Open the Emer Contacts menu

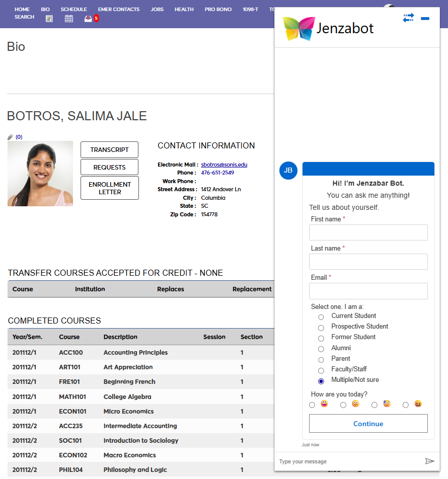[119, 9]
